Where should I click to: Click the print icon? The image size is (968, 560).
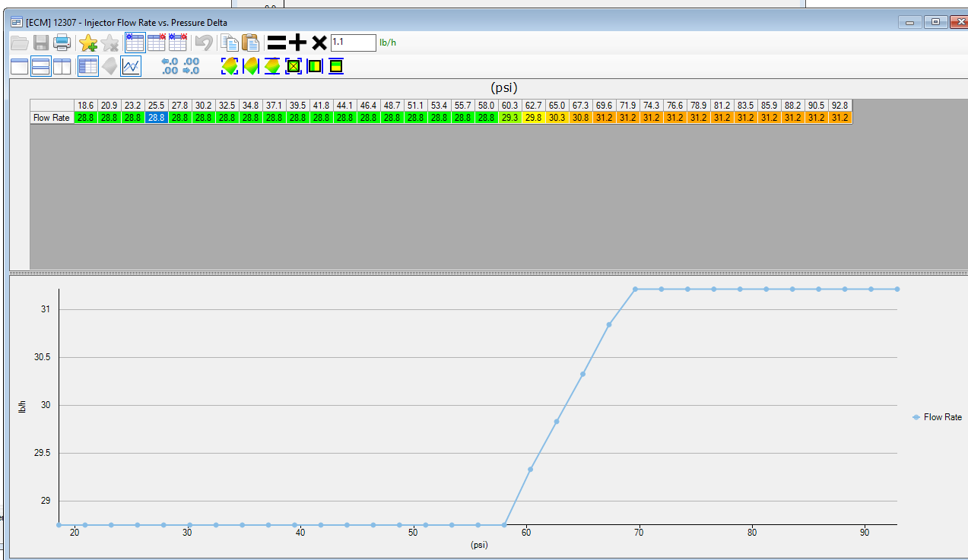pos(62,43)
